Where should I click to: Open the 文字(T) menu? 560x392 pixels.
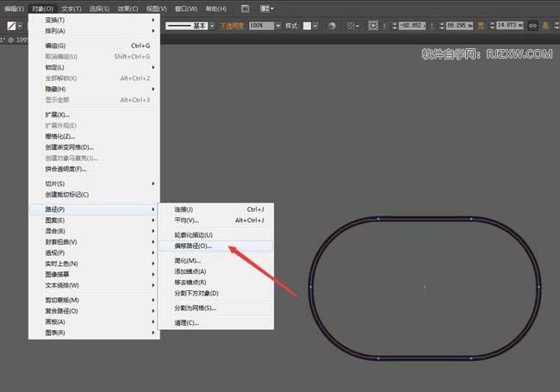pos(72,9)
